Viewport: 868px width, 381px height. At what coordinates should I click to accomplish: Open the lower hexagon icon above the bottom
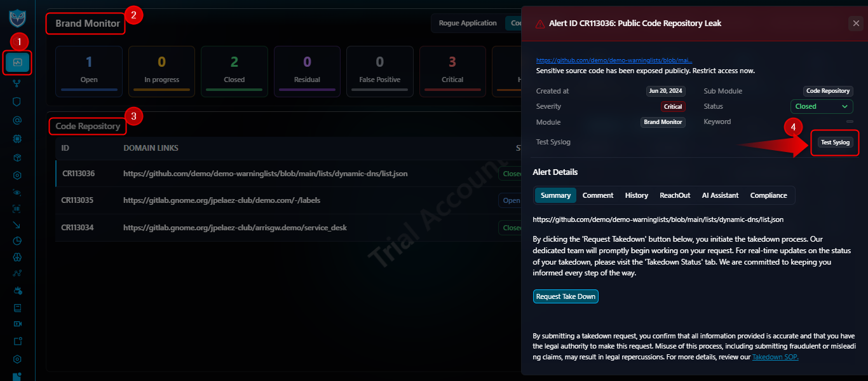(17, 359)
